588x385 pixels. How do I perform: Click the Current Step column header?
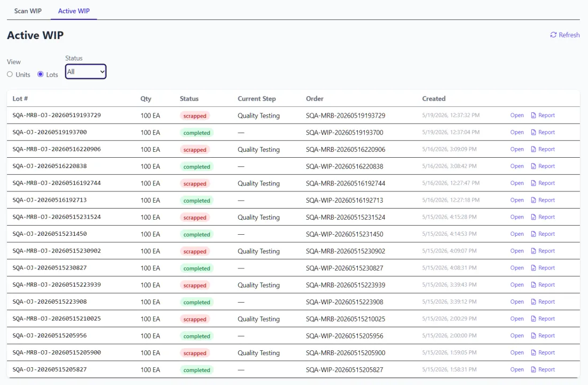coord(256,98)
